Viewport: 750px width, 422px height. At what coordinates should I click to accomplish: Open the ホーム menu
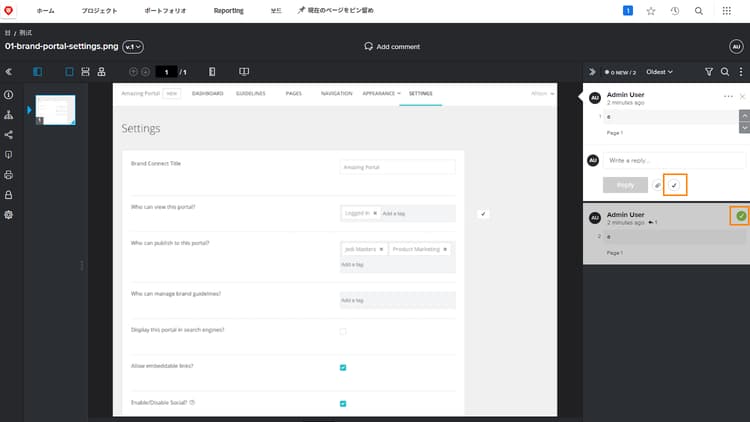click(x=45, y=11)
